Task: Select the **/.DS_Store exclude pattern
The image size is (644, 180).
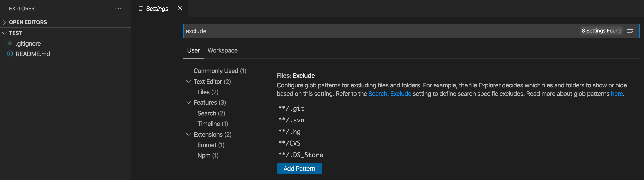Action: [300, 155]
